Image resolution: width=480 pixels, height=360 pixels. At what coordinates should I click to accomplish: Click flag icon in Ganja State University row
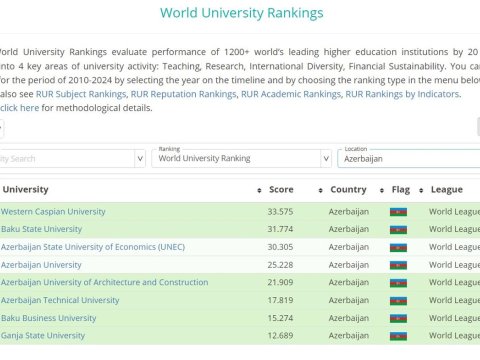pyautogui.click(x=398, y=336)
